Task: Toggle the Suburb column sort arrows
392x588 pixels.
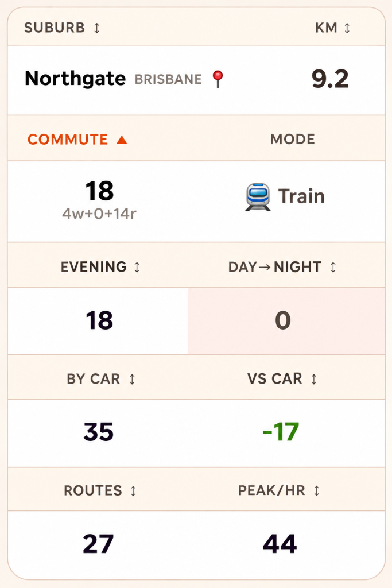Action: [x=96, y=28]
